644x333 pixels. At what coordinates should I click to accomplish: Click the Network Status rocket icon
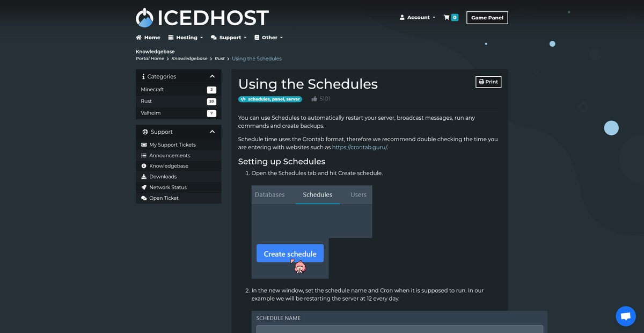(144, 187)
